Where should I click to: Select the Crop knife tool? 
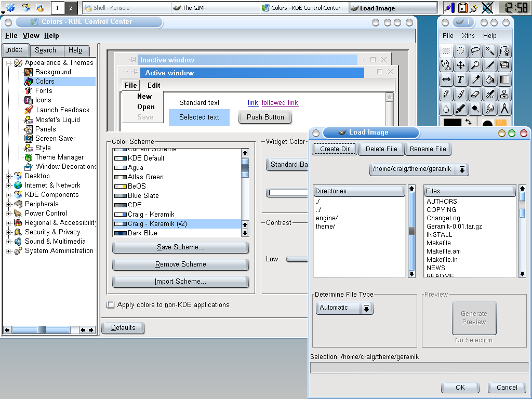[490, 65]
